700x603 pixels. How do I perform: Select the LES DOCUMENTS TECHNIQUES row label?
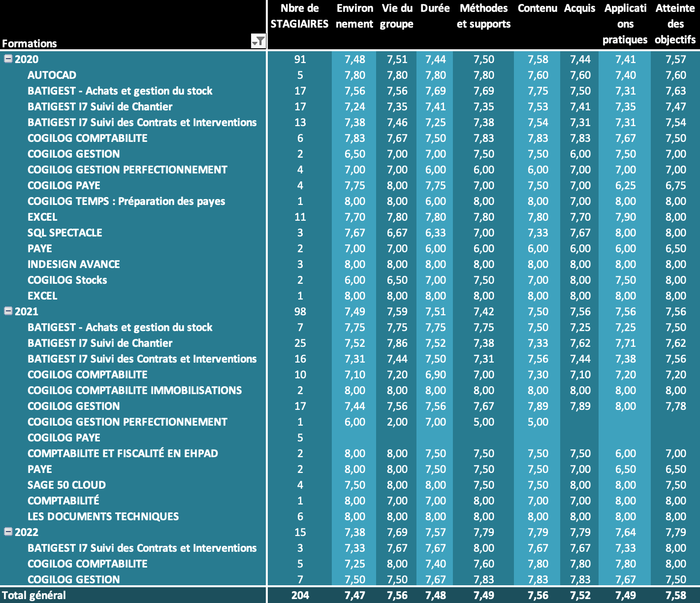pyautogui.click(x=103, y=516)
